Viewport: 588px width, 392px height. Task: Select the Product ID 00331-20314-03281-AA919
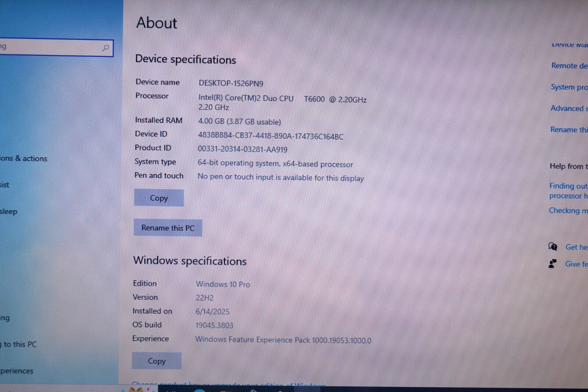[x=243, y=149]
